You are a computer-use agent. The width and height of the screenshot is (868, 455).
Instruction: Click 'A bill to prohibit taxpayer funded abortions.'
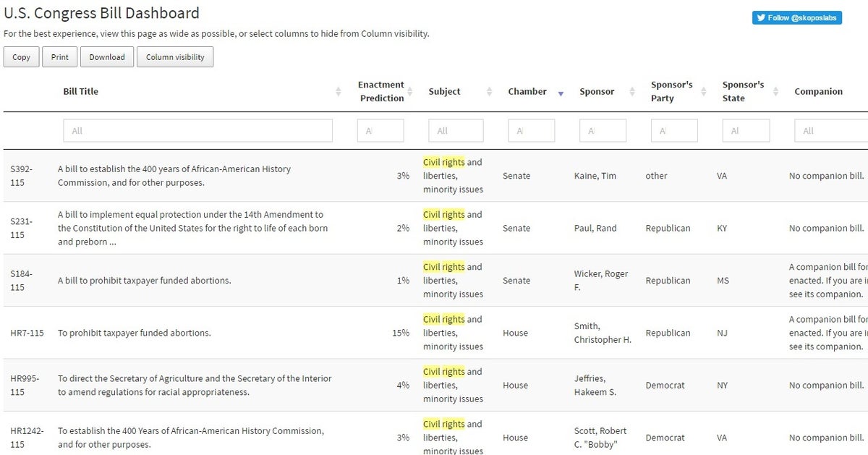point(145,281)
